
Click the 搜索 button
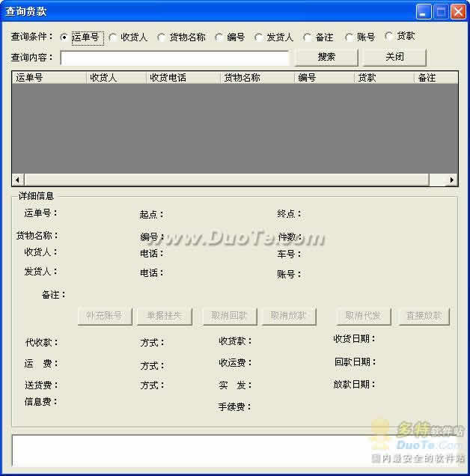pos(326,57)
